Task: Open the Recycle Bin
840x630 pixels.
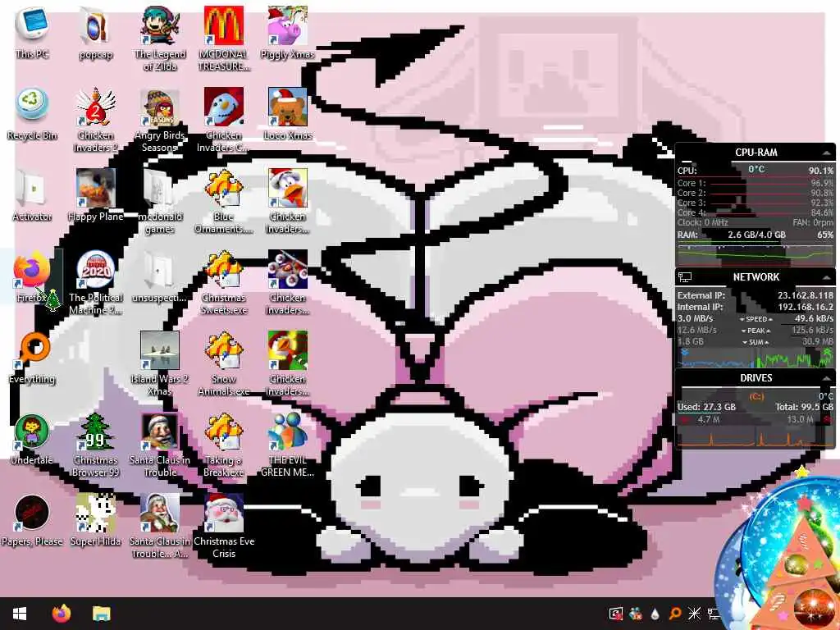Action: point(32,114)
